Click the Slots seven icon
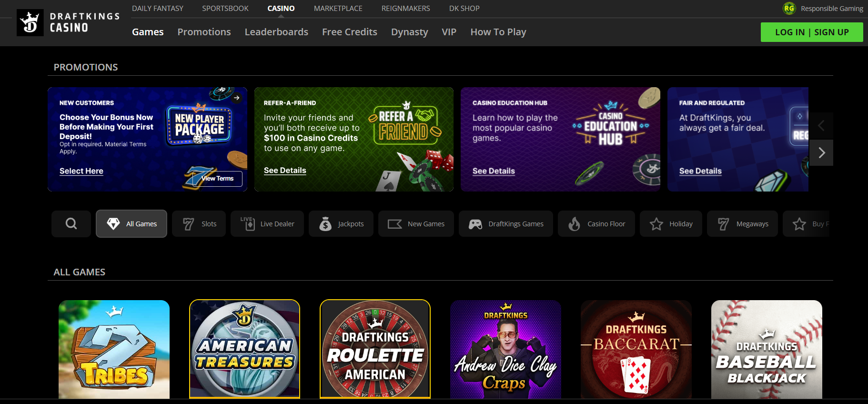The width and height of the screenshot is (868, 404). (x=189, y=224)
